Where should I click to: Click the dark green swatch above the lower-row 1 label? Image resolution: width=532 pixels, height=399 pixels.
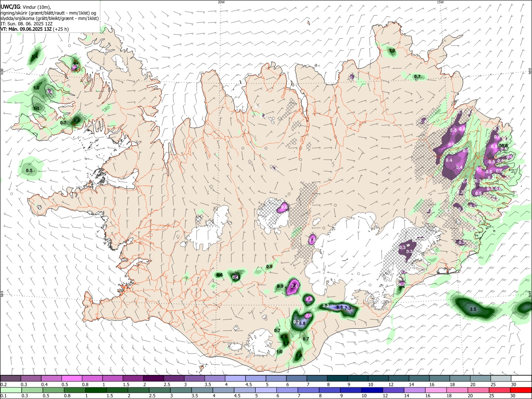click(x=96, y=390)
